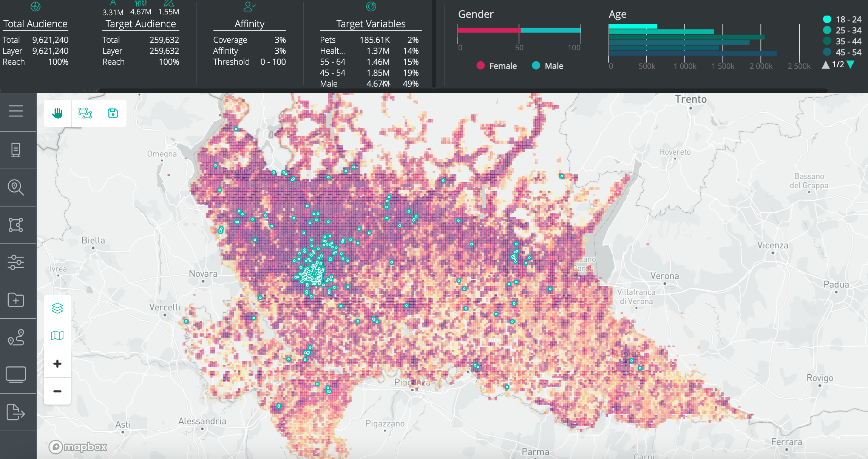Click the Target Variables panel heading

click(x=371, y=24)
